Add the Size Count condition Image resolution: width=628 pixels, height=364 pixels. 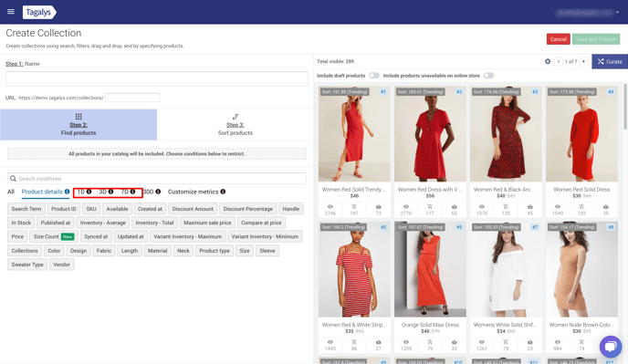click(x=54, y=236)
